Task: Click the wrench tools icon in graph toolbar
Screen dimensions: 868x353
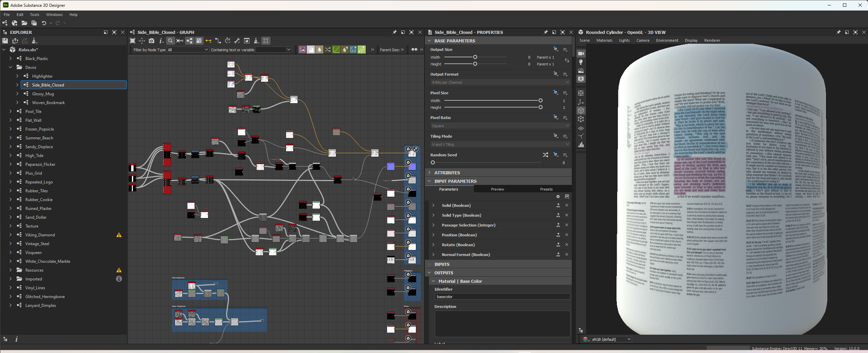Action: (x=237, y=41)
